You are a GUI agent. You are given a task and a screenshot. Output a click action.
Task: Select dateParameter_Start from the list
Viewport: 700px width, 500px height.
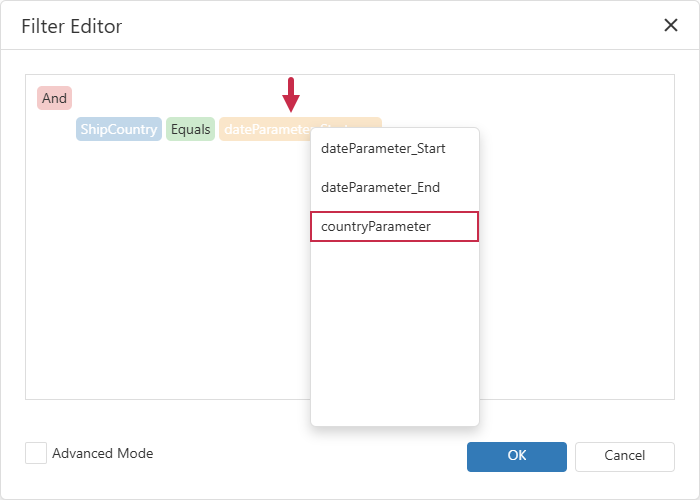click(395, 149)
